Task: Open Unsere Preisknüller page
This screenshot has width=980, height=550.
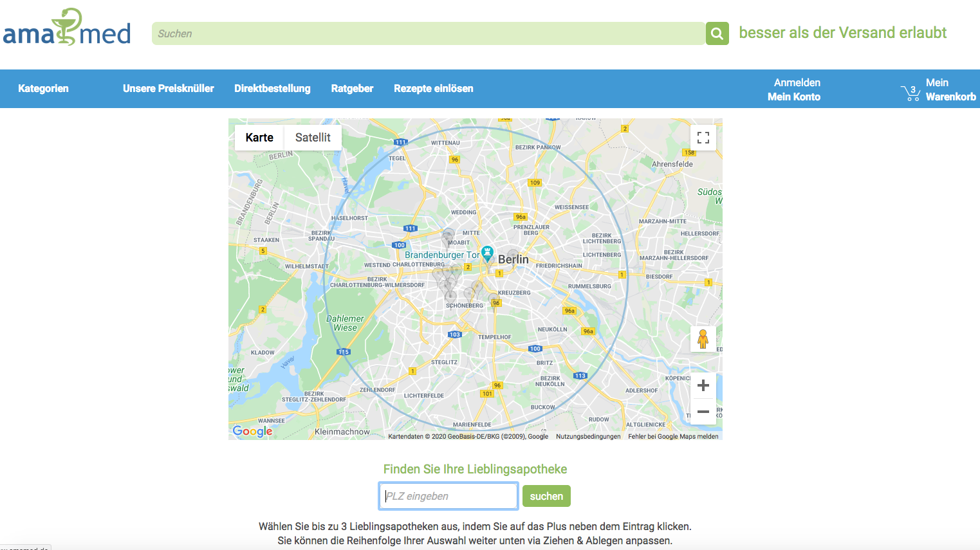Action: point(169,89)
